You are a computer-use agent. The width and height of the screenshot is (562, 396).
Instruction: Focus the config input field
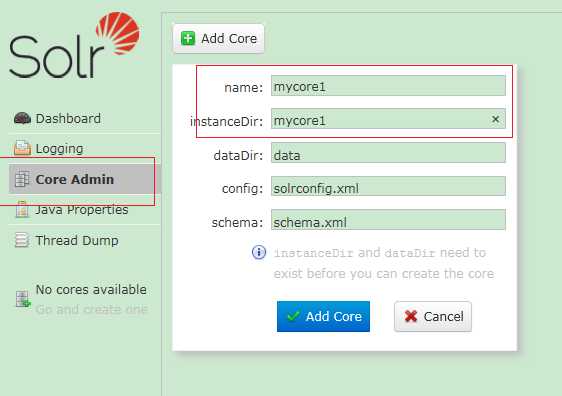tap(388, 186)
